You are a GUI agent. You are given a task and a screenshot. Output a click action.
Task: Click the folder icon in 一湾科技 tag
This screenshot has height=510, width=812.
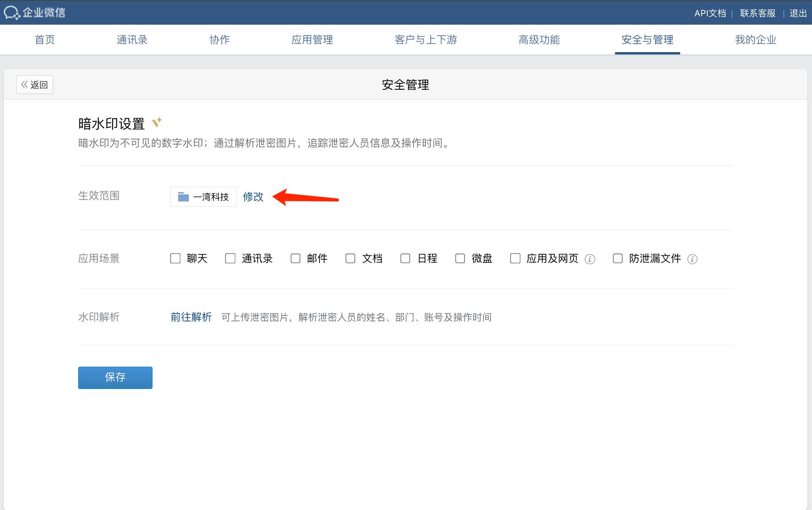click(183, 197)
